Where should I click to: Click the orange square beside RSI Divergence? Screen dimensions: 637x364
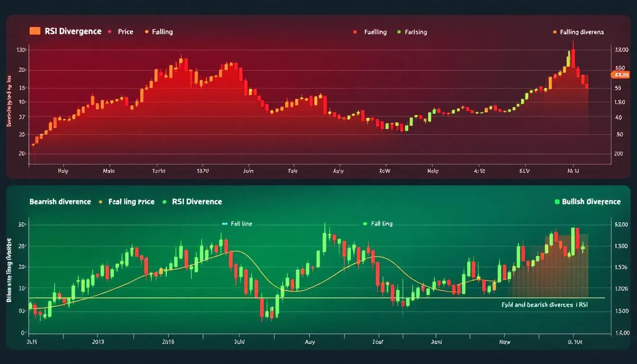coord(35,31)
